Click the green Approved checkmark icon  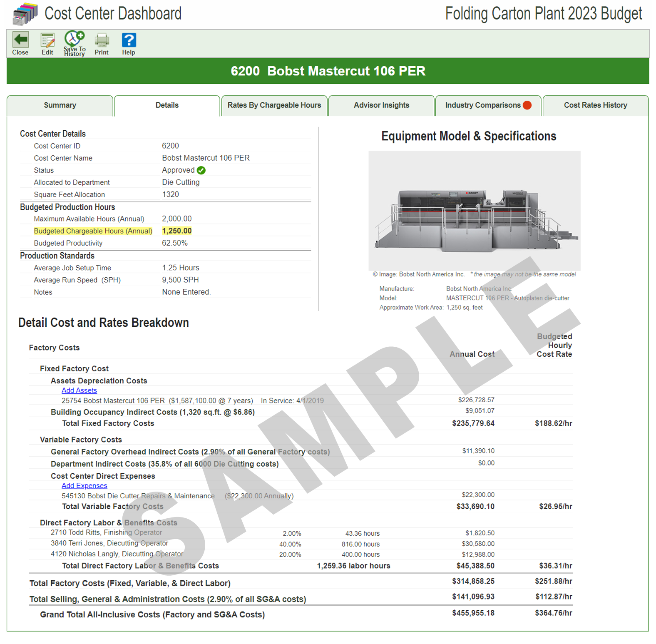201,170
